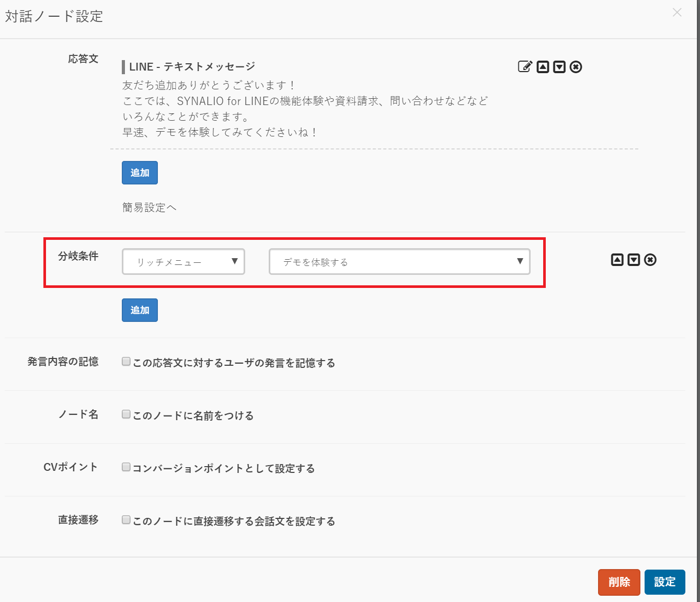700x602 pixels.
Task: Enable remembering the user's utterance checkbox
Action: click(x=126, y=362)
